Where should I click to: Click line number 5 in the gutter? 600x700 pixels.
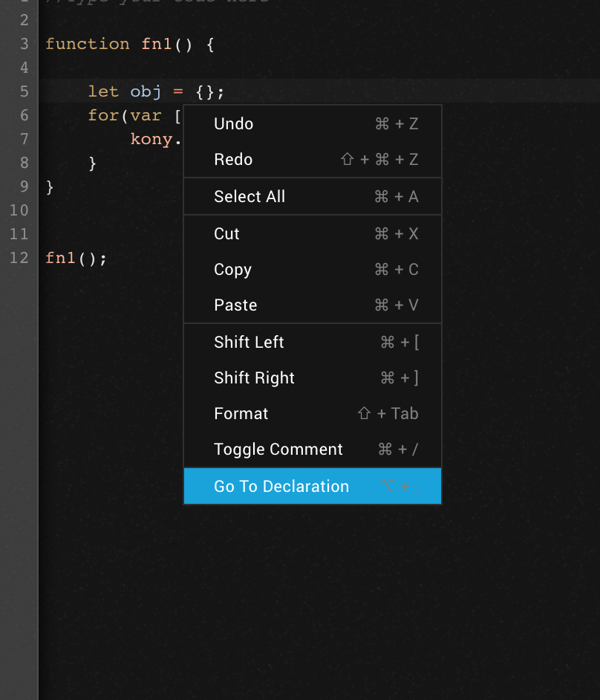pyautogui.click(x=23, y=91)
